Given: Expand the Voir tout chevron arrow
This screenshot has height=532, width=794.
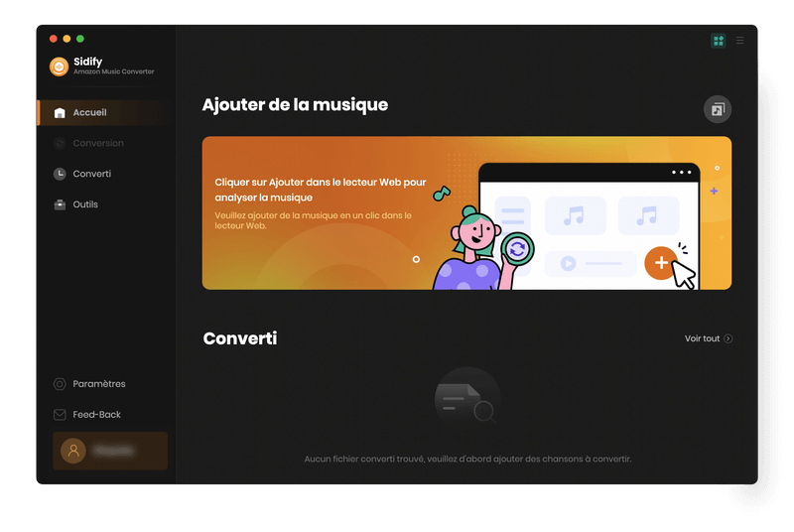Looking at the screenshot, I should point(728,338).
